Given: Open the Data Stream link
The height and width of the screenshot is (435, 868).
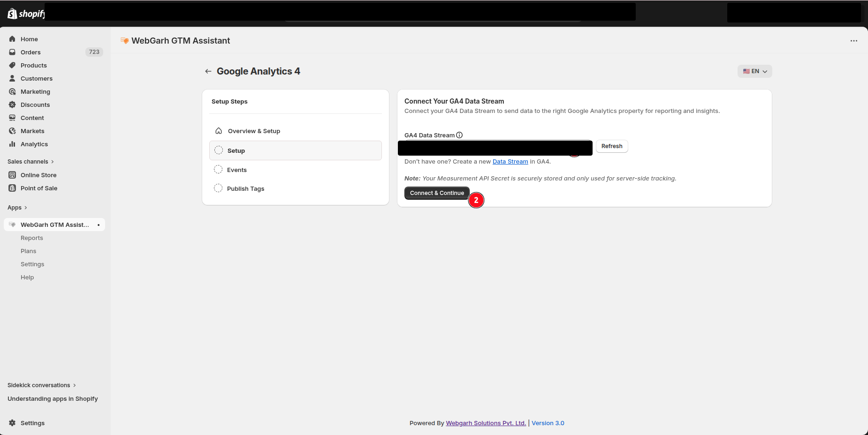Looking at the screenshot, I should (x=510, y=161).
